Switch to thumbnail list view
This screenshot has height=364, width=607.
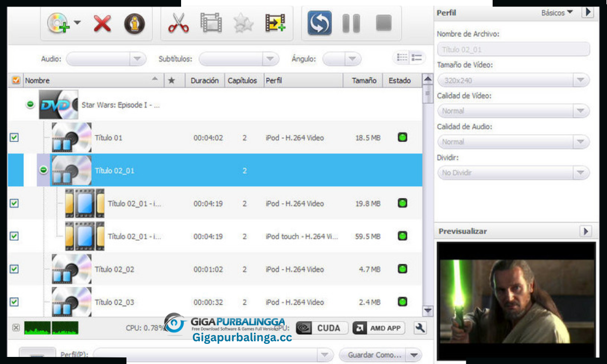pos(402,58)
